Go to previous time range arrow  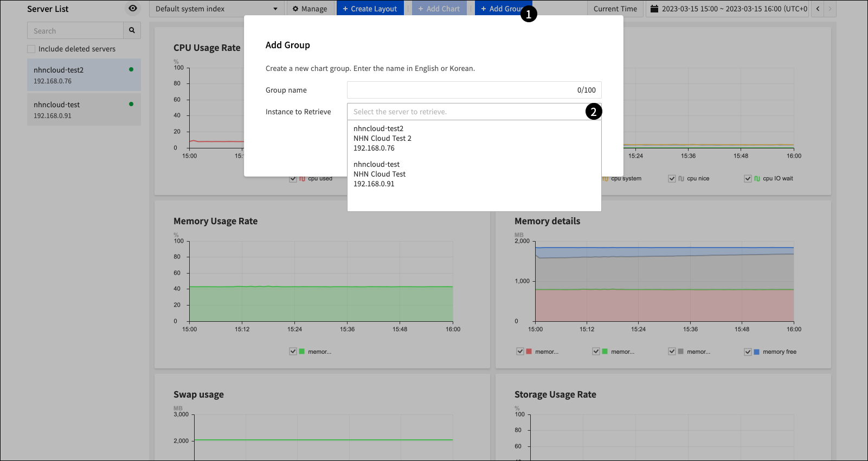coord(818,9)
